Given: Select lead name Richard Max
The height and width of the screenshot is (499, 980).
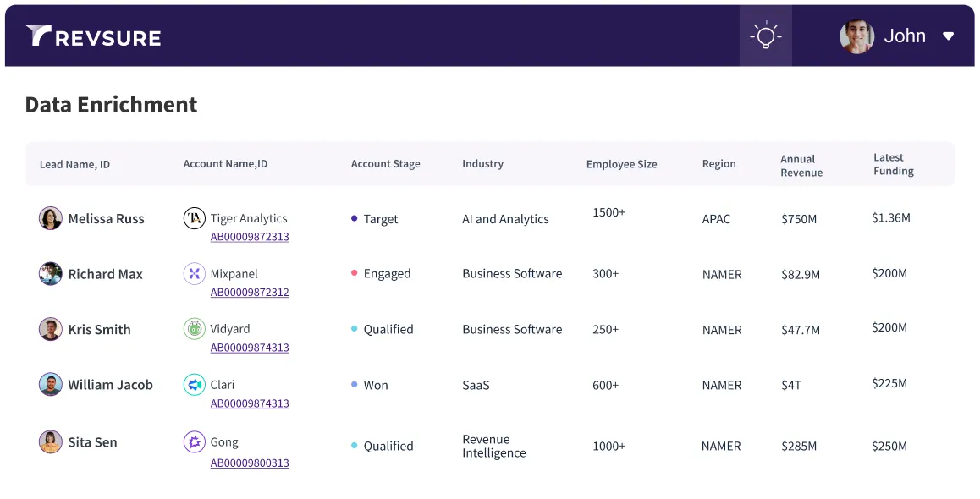Looking at the screenshot, I should click(105, 274).
